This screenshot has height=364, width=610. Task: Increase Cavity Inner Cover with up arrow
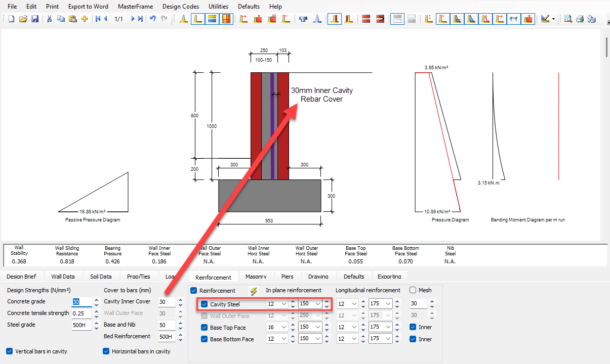[x=181, y=299]
